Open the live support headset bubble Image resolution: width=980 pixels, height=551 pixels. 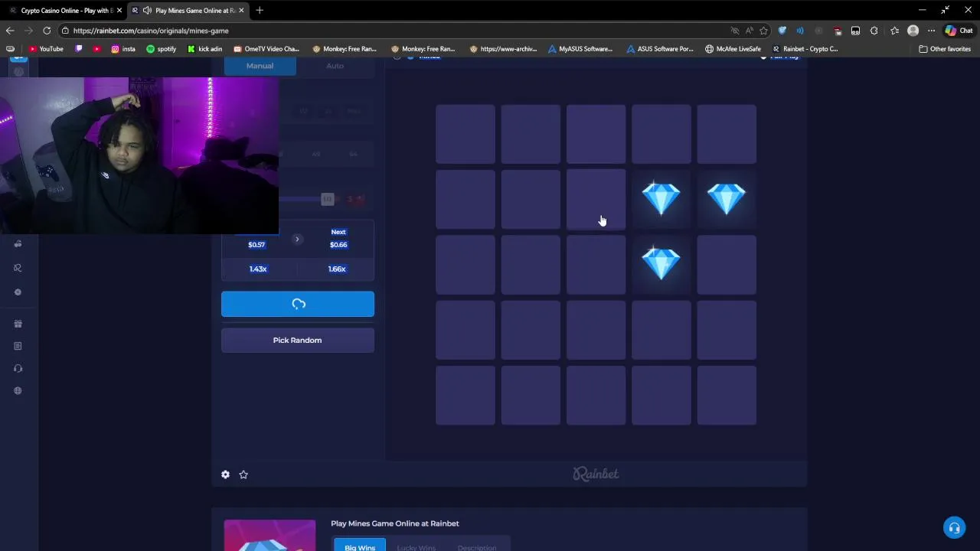pos(954,528)
